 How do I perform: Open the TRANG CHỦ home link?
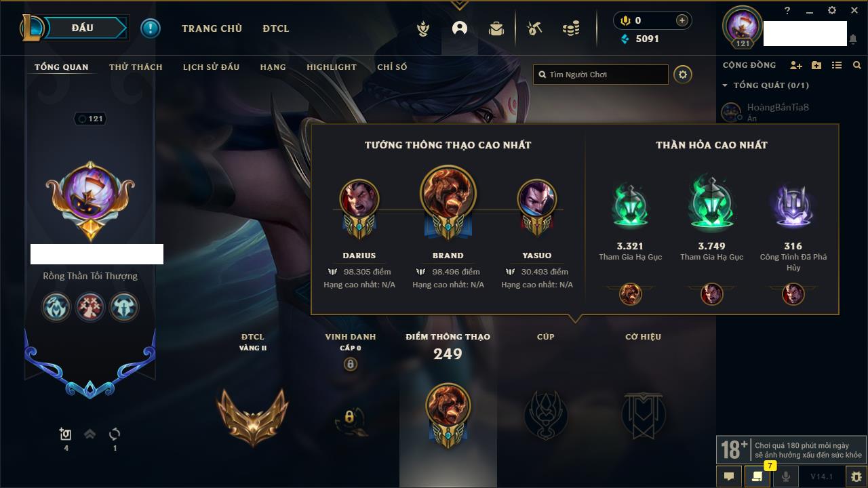(212, 28)
